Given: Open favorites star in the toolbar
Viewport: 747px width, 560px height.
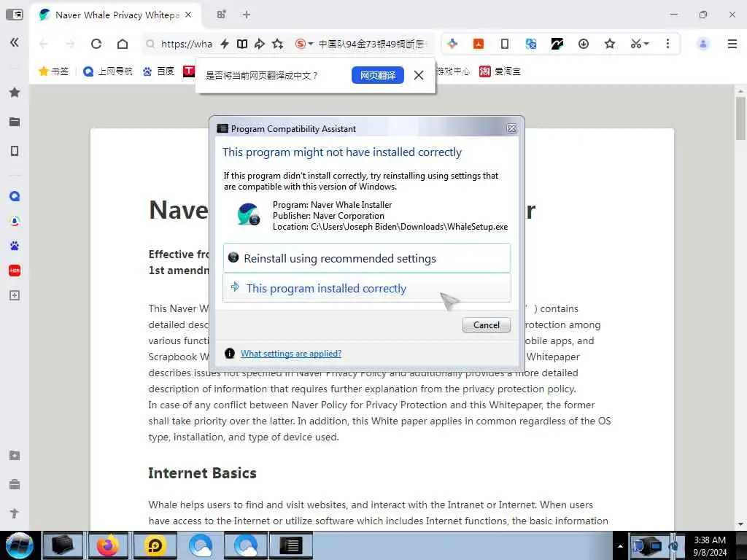Looking at the screenshot, I should point(609,44).
